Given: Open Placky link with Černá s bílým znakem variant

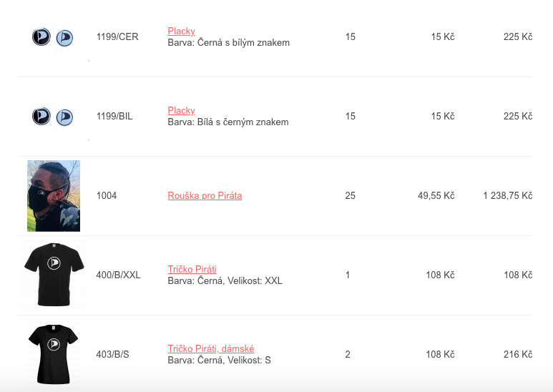Looking at the screenshot, I should [x=181, y=31].
